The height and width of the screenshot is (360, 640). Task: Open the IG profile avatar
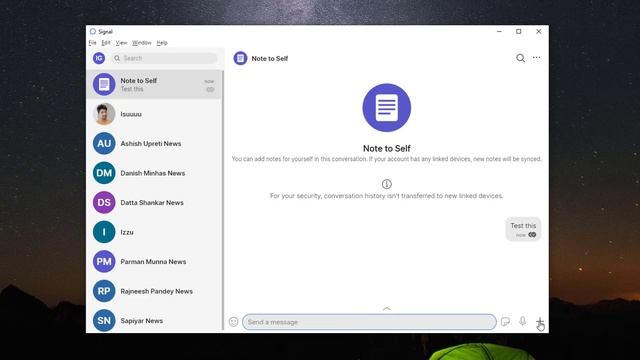[99, 58]
